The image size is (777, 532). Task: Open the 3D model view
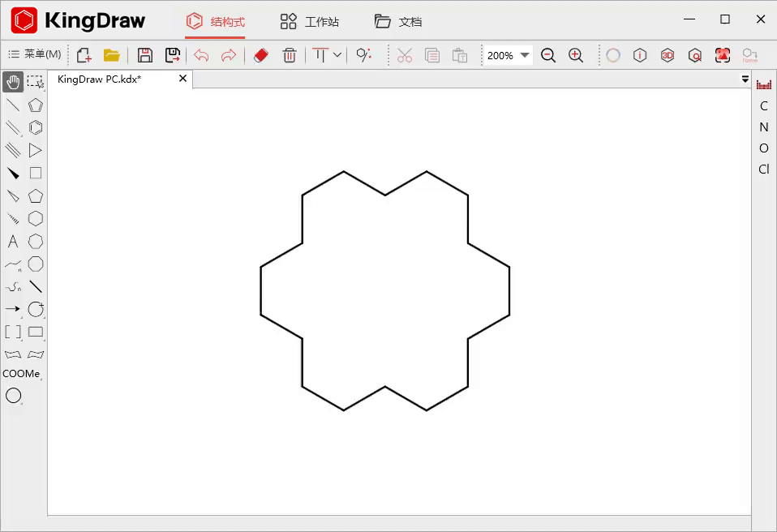668,55
